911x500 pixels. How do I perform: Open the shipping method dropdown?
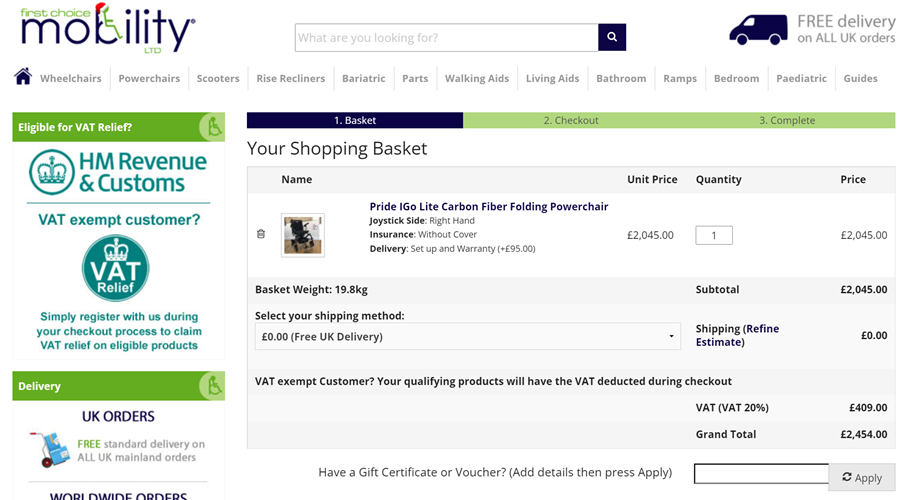coord(468,336)
